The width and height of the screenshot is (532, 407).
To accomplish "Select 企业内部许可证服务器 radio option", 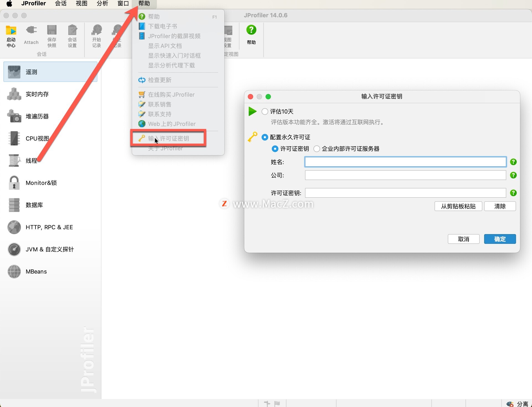I will coord(316,149).
